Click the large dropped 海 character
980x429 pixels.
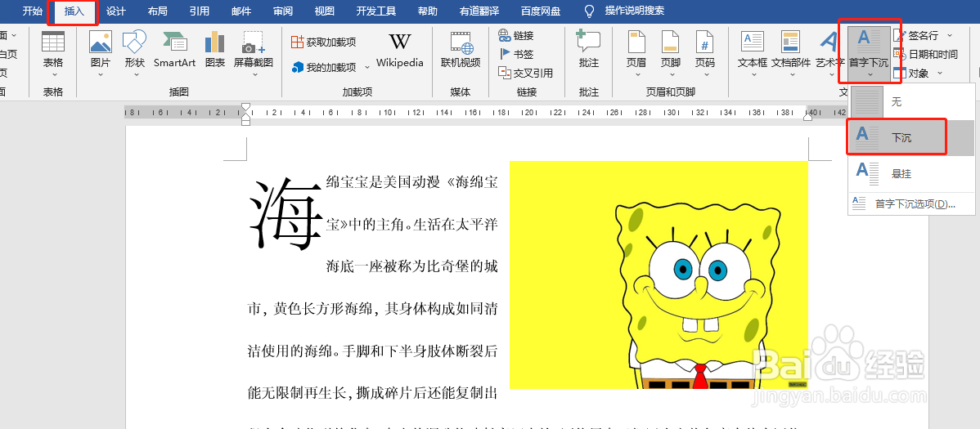pyautogui.click(x=285, y=214)
